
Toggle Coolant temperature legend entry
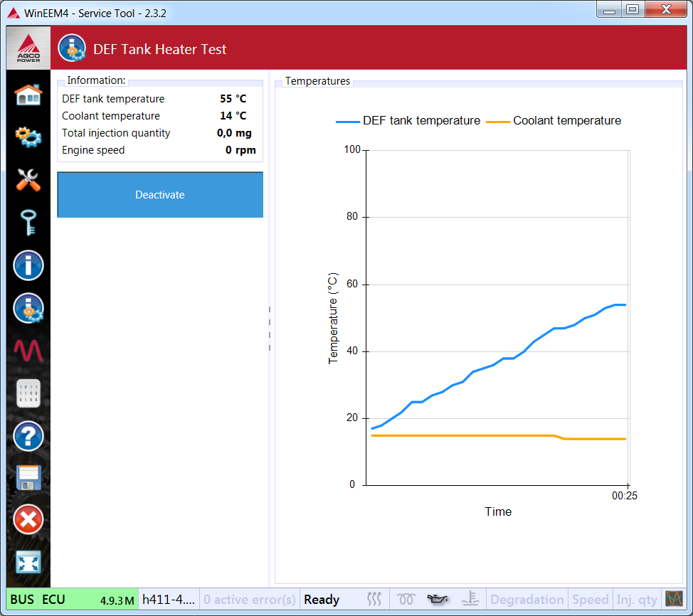pos(554,121)
